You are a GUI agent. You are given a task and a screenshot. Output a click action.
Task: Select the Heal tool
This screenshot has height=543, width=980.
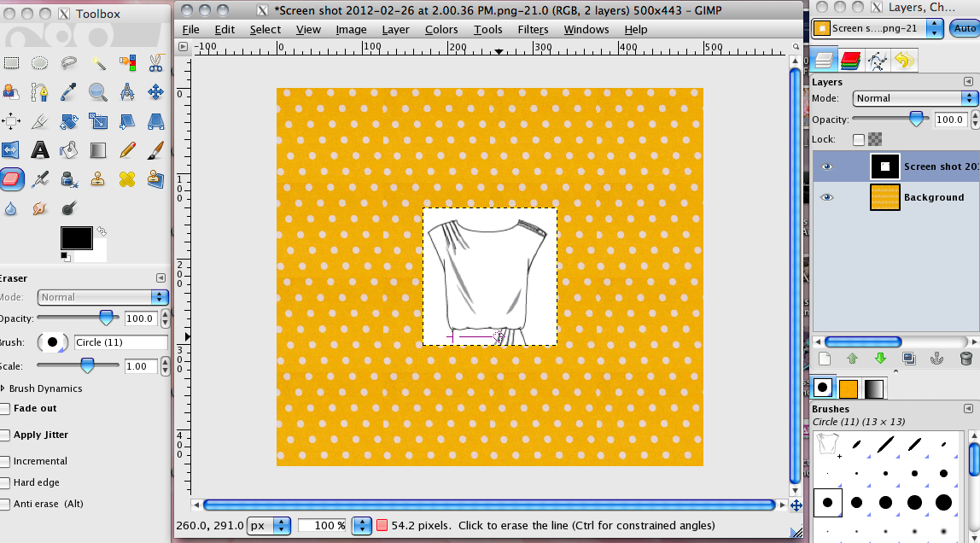click(126, 179)
